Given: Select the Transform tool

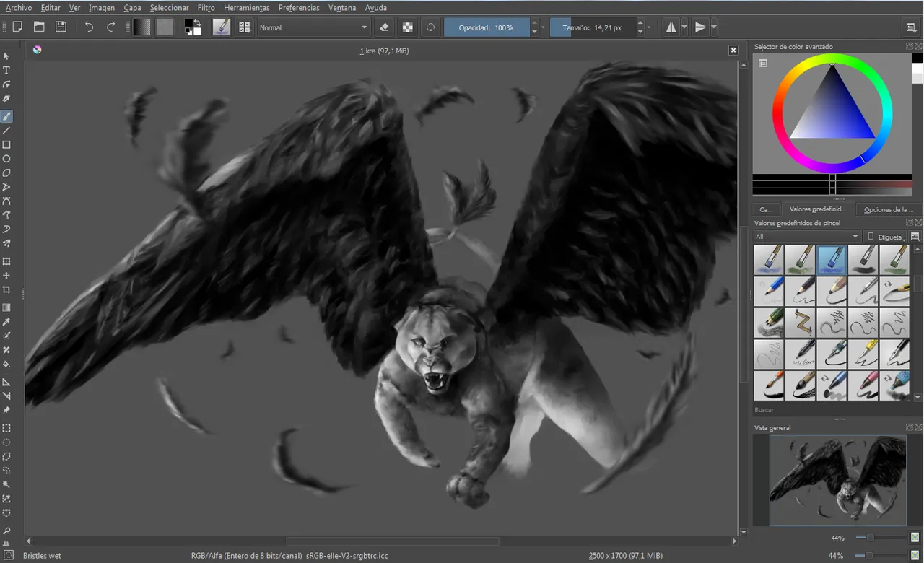Looking at the screenshot, I should [x=6, y=261].
